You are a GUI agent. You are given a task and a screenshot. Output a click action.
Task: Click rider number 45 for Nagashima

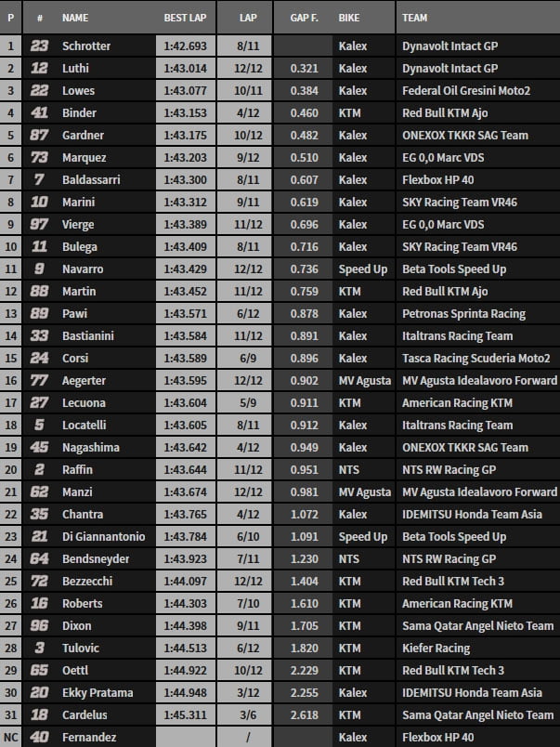[39, 447]
